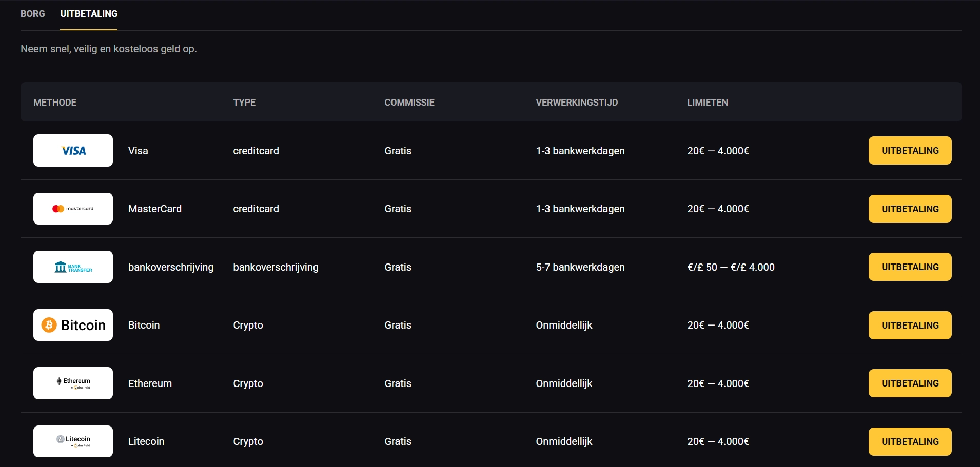This screenshot has width=980, height=467.
Task: Switch to the BORG tab
Action: 33,14
